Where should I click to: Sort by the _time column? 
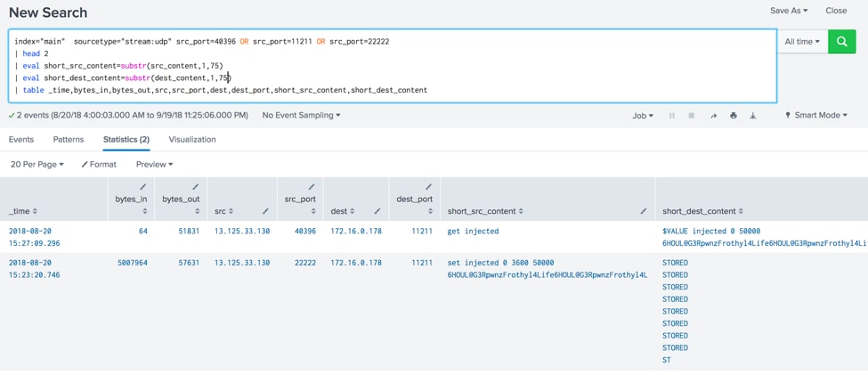[x=23, y=212]
